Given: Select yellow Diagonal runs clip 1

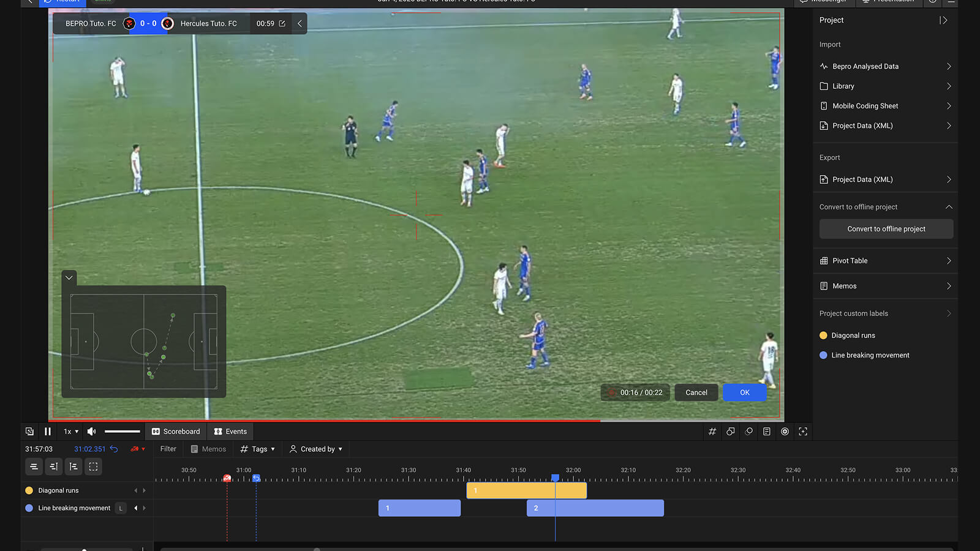Looking at the screenshot, I should (x=527, y=490).
